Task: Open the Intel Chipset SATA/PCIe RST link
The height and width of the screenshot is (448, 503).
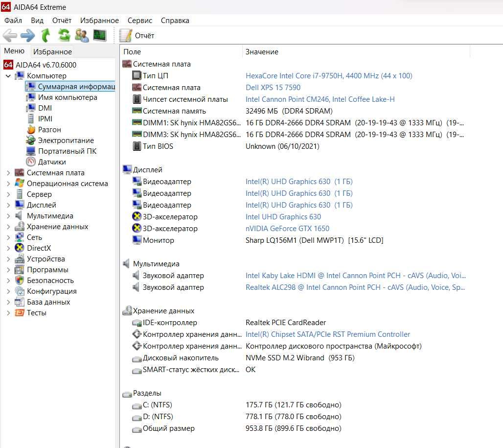Action: pos(328,334)
